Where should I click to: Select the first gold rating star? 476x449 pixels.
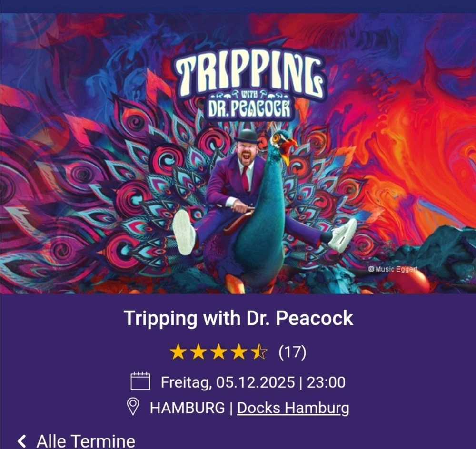point(178,352)
